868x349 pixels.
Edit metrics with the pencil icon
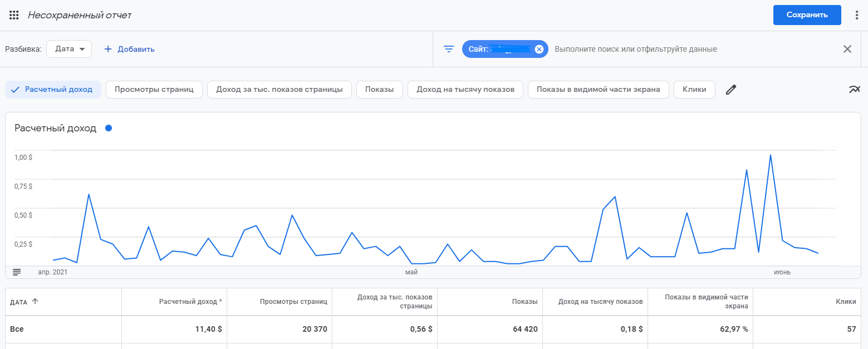(731, 90)
